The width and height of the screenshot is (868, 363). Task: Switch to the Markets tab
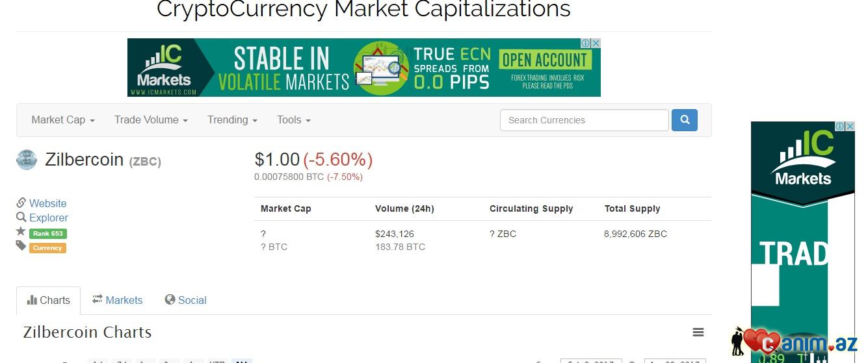(117, 300)
